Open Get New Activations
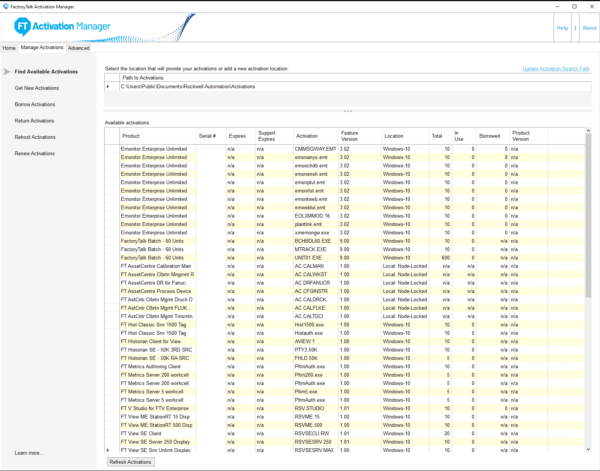600x471 pixels. coord(37,88)
